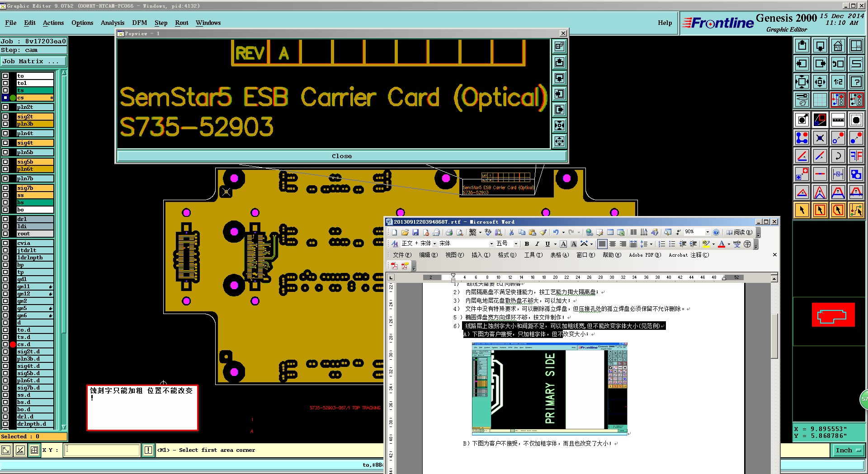The height and width of the screenshot is (474, 868).
Task: Open the Analysis menu in Genesis
Action: coord(113,23)
